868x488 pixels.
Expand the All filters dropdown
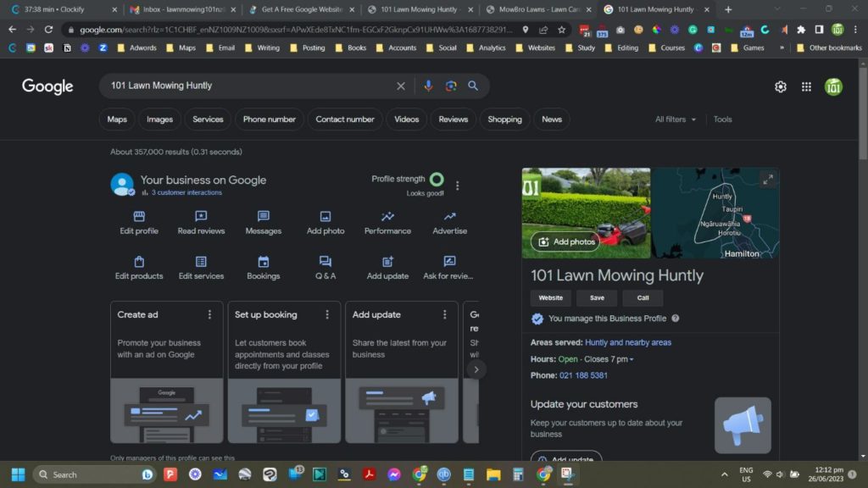676,119
